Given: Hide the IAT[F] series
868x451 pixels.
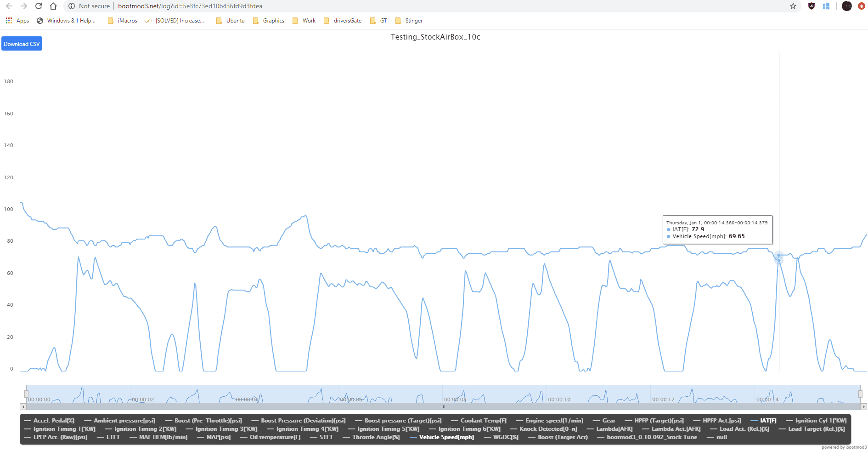Looking at the screenshot, I should 764,421.
